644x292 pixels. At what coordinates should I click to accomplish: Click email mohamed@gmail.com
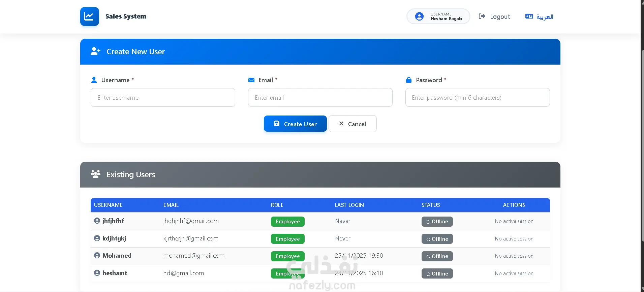click(194, 256)
